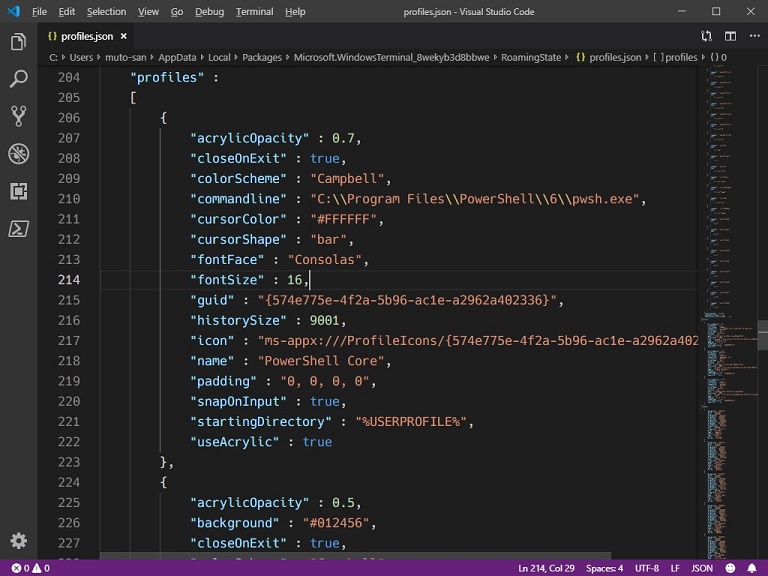The height and width of the screenshot is (576, 768).
Task: Click the profiles.json breadcrumb segment
Action: click(x=609, y=57)
